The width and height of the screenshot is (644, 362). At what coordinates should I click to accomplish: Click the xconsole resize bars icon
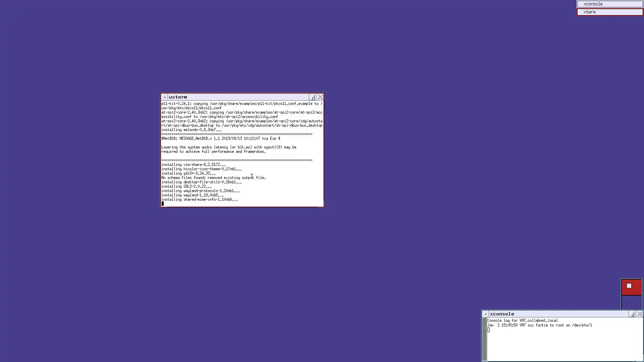pyautogui.click(x=632, y=314)
